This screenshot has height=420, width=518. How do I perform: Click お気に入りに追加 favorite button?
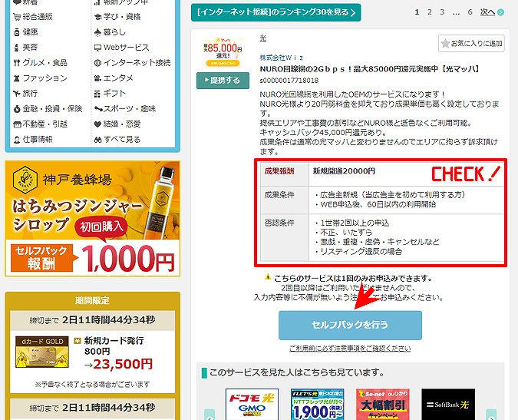[x=471, y=43]
